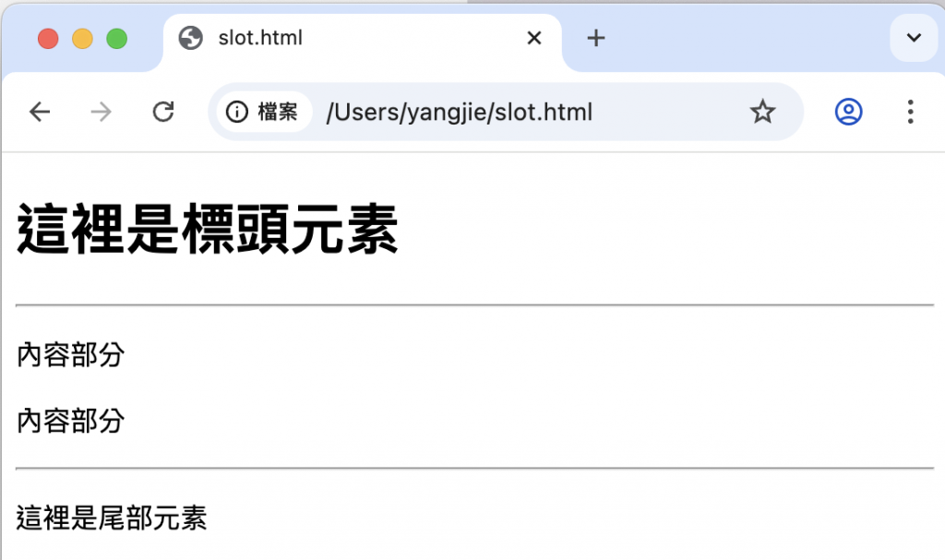This screenshot has height=560, width=945.
Task: Expand the tab search dropdown arrow
Action: [x=914, y=38]
